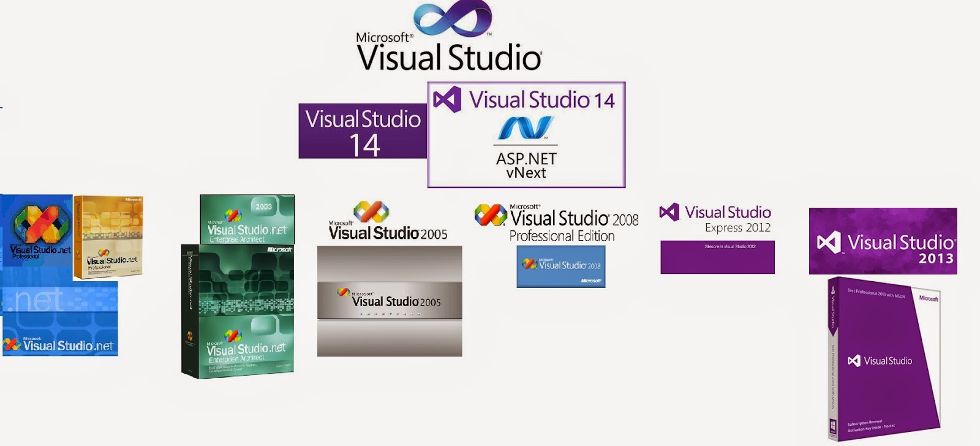Open the purple "Visual Studio 2013" banner
The height and width of the screenshot is (446, 980).
[883, 241]
